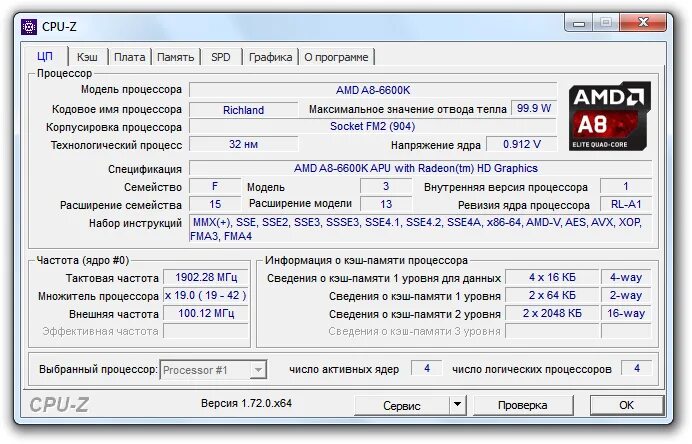Screen dimensions: 692x444
Task: Show the О программе tab
Action: pyautogui.click(x=336, y=57)
